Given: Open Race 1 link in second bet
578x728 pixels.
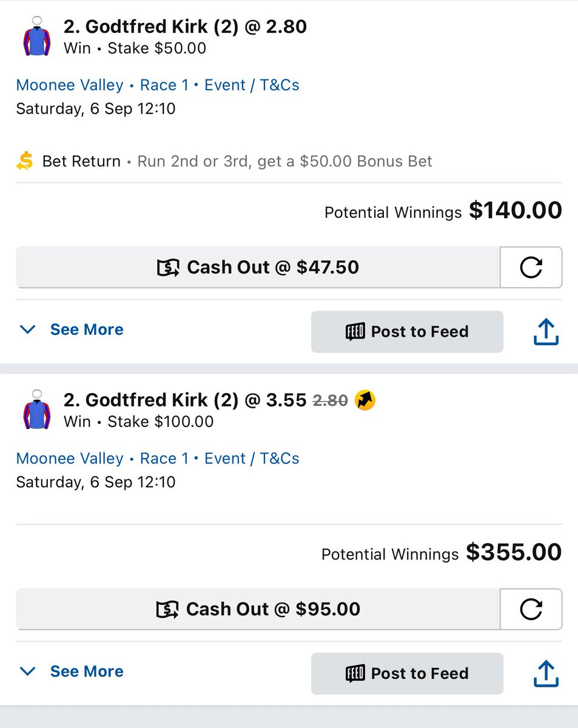Looking at the screenshot, I should click(164, 458).
